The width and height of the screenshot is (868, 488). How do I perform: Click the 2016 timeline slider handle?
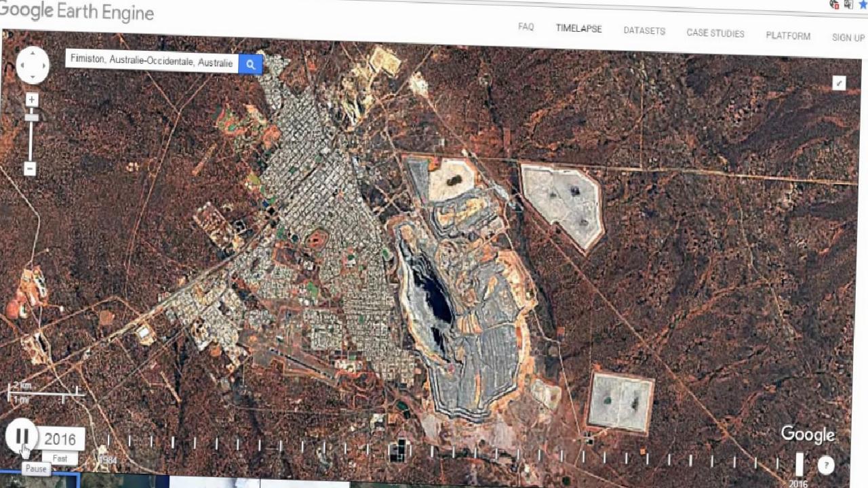point(799,464)
